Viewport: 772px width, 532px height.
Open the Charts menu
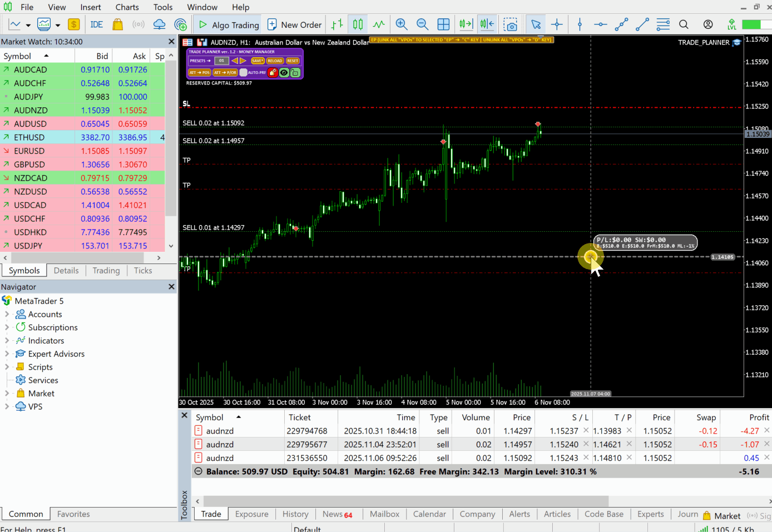click(127, 7)
